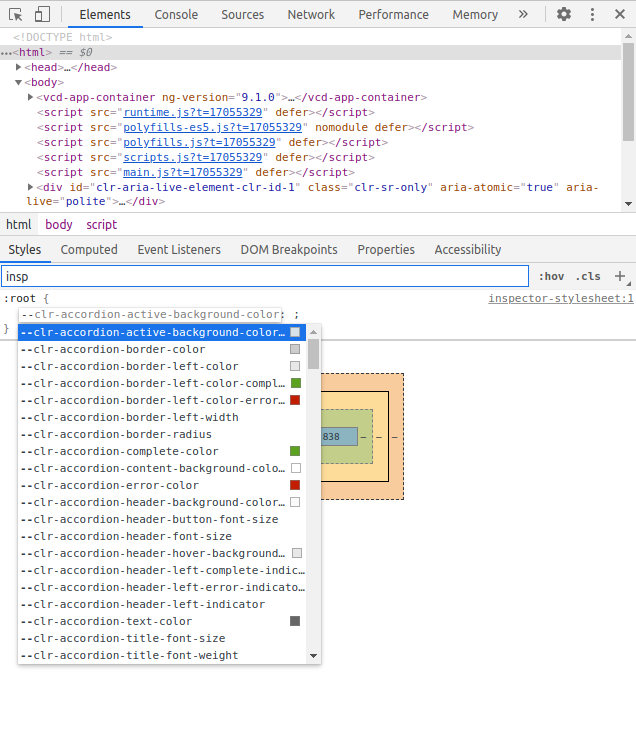Expand the vcd-app-container node
636x748 pixels.
pyautogui.click(x=31, y=97)
